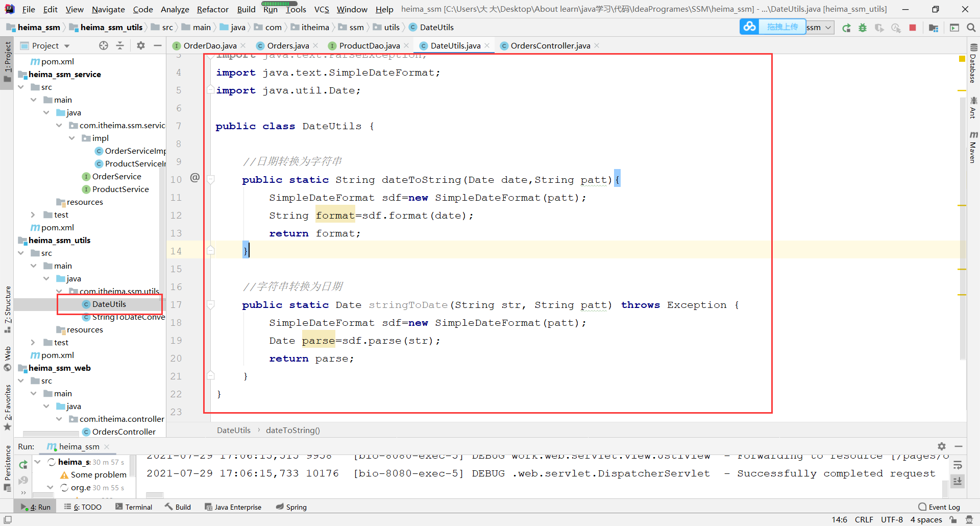Open the run configuration dropdown
The image size is (980, 526).
820,27
